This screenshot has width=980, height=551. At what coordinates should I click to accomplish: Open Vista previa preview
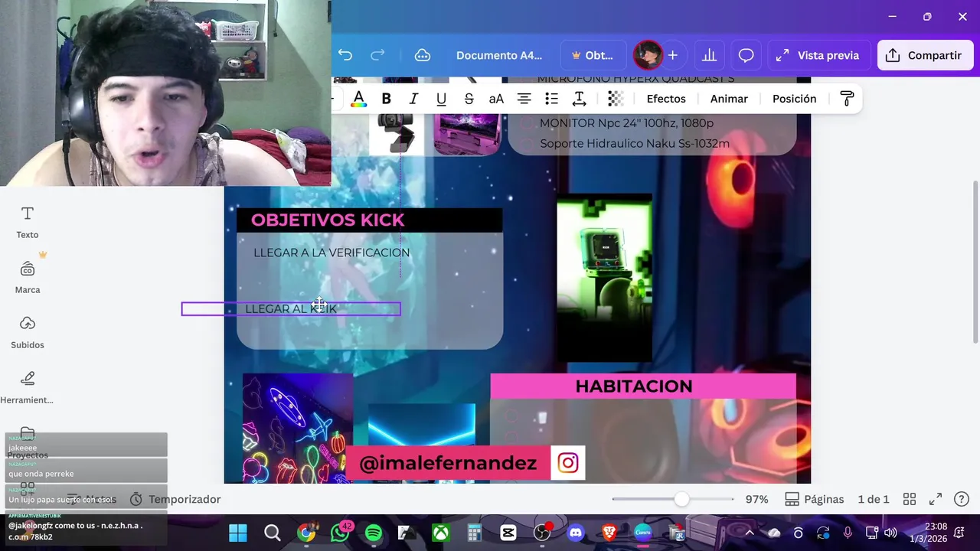(x=818, y=55)
